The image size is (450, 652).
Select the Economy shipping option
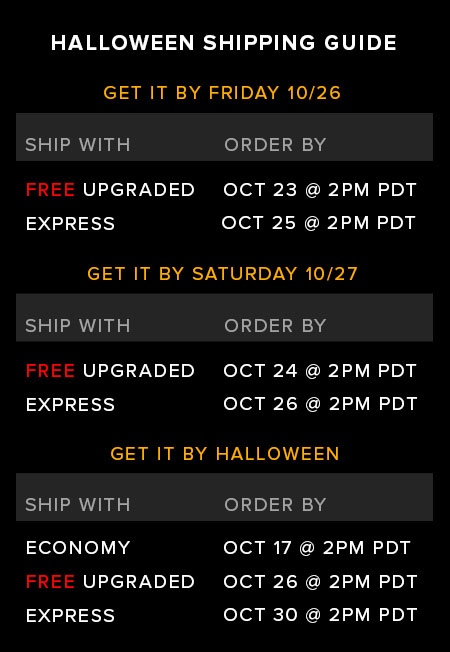click(x=78, y=548)
